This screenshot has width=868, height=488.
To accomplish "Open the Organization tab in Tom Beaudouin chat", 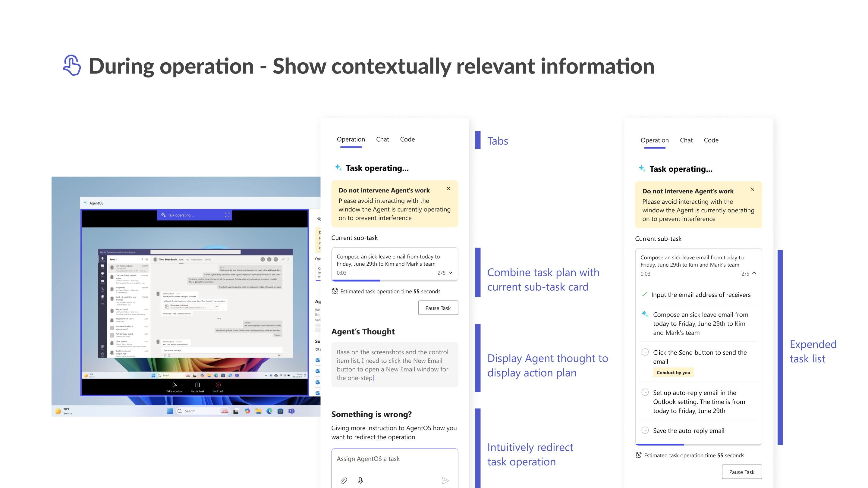I will coord(197,260).
